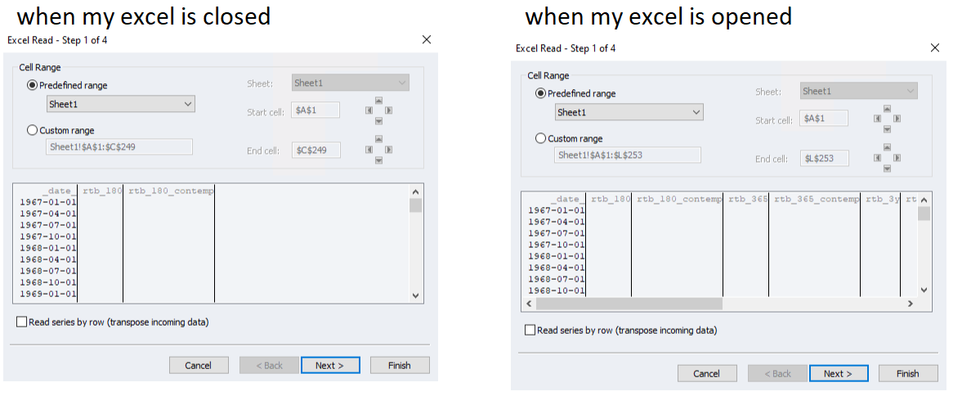Click Cancel in the closed-Excel dialog
This screenshot has width=980, height=414.
pos(198,365)
